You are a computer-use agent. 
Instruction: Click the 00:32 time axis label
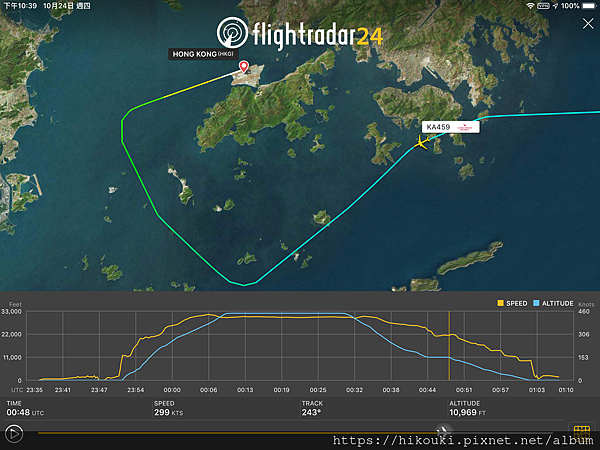point(354,390)
